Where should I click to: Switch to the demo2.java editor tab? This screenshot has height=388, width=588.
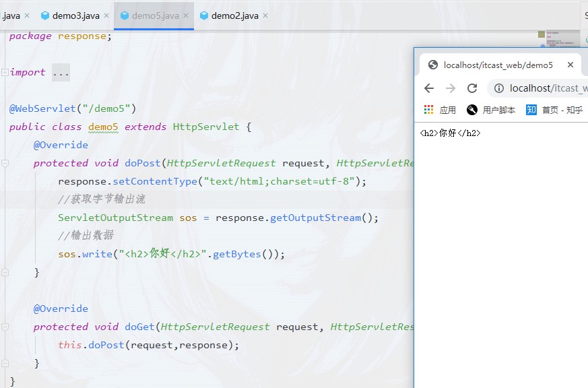[x=235, y=15]
